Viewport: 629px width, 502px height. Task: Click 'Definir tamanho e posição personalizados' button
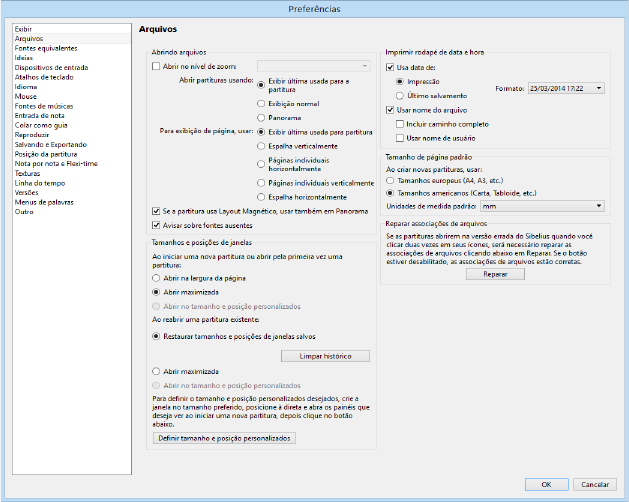[224, 438]
